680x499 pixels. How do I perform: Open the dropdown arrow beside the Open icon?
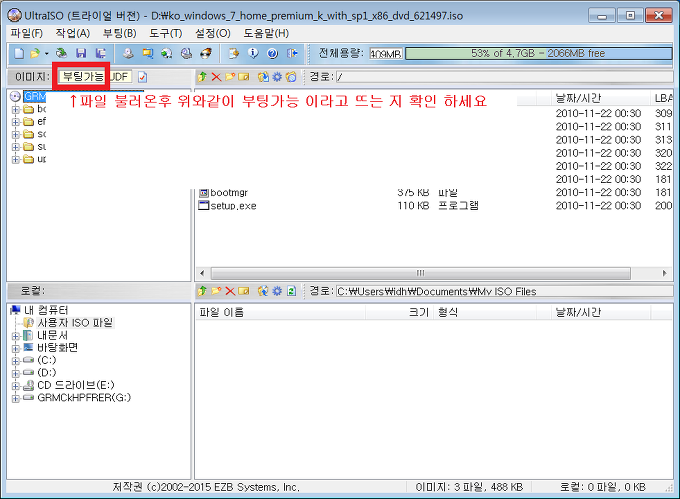[x=46, y=54]
